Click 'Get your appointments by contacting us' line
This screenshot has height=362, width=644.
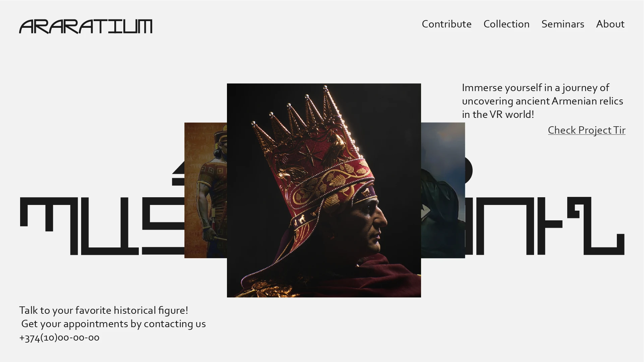113,324
